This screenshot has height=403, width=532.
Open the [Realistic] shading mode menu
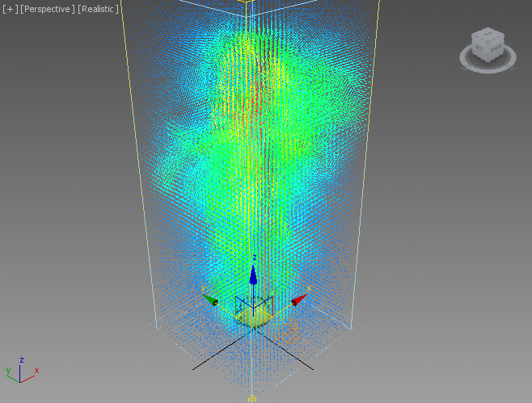point(98,9)
